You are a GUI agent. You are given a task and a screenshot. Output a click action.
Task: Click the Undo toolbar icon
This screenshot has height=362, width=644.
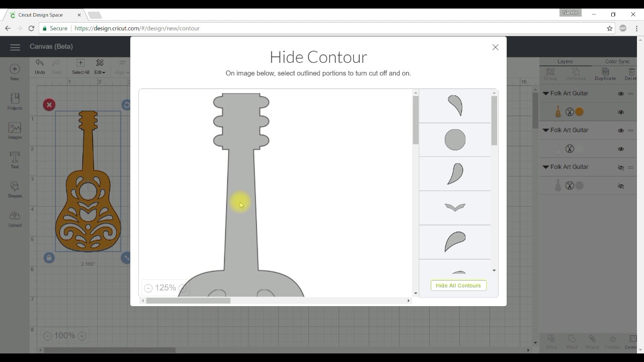click(40, 66)
